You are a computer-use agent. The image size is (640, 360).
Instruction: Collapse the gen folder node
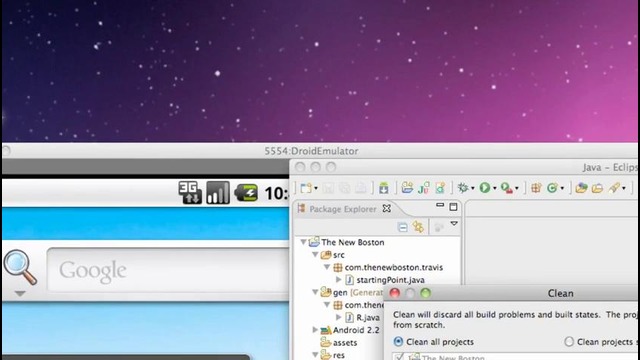[x=315, y=292]
